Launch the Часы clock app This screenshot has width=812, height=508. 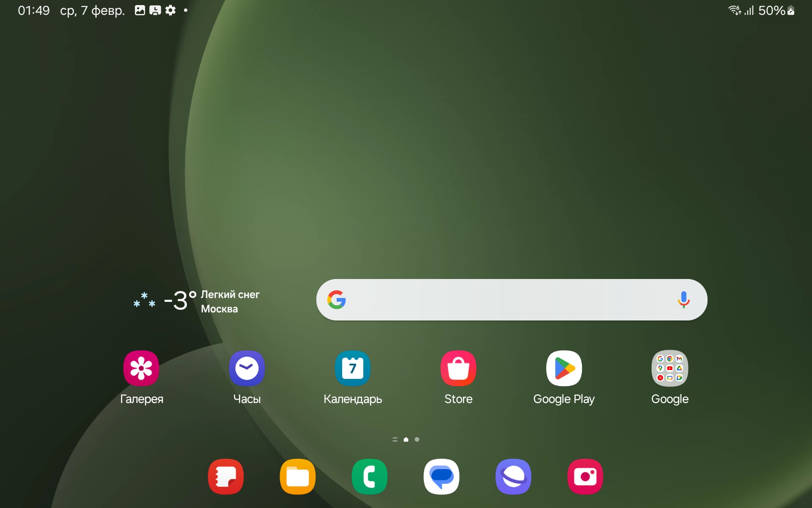coord(247,368)
